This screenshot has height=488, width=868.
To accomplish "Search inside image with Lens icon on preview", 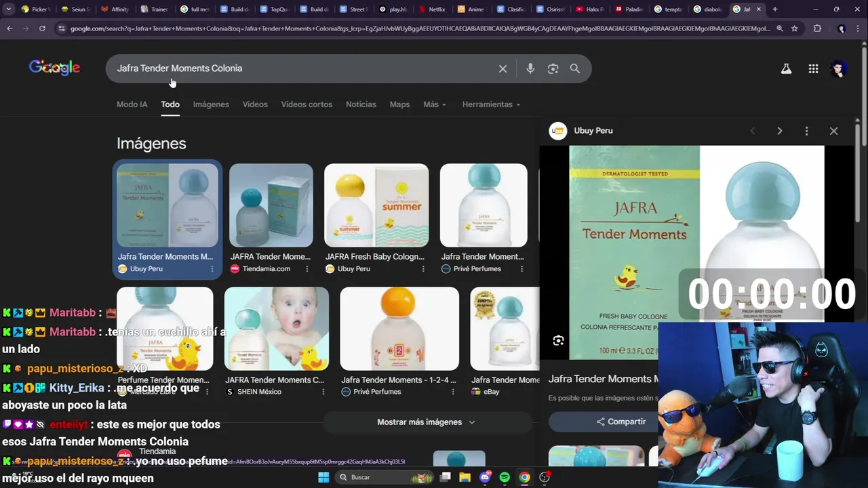I will coord(558,341).
